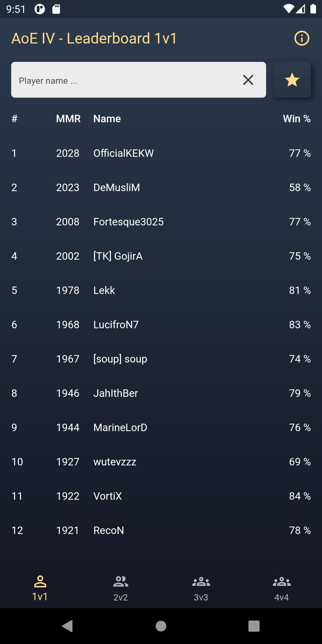
Task: Click the MMR column header
Action: tap(68, 119)
